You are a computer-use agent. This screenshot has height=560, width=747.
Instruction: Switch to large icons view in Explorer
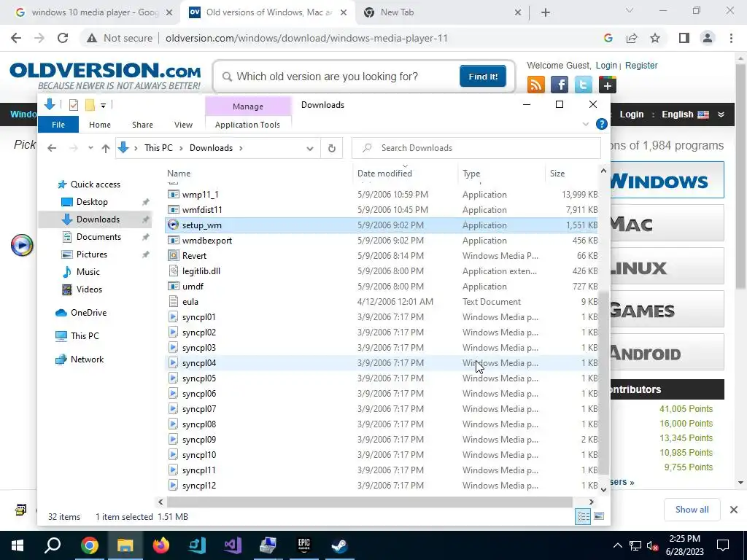click(x=599, y=517)
